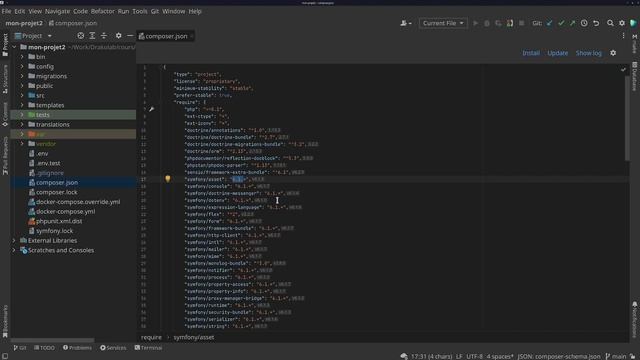Click the Install composer link
The width and height of the screenshot is (640, 360).
coord(531,53)
